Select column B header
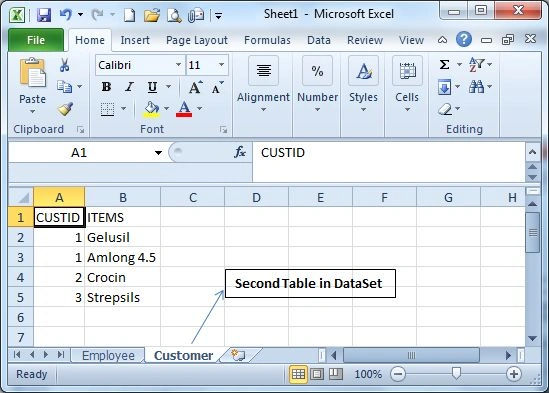This screenshot has height=393, width=549. [x=123, y=197]
